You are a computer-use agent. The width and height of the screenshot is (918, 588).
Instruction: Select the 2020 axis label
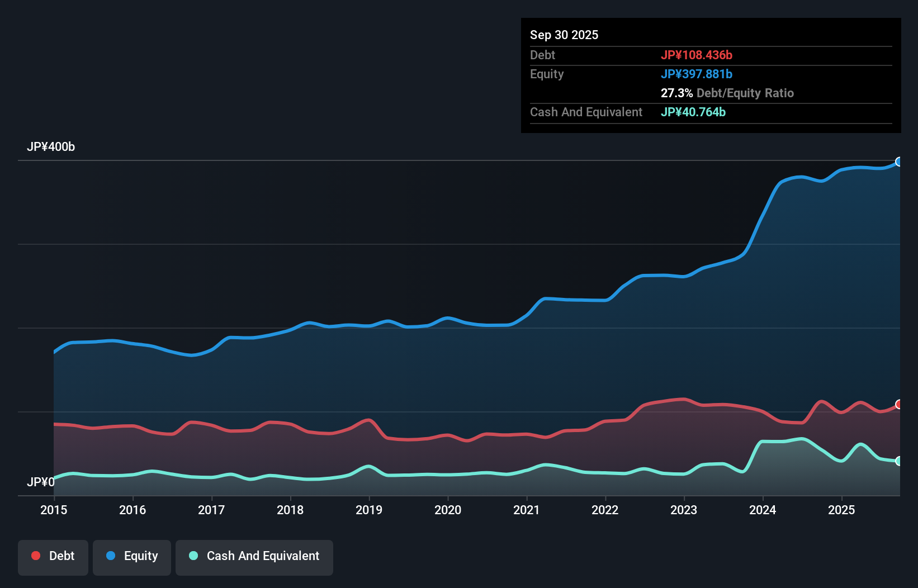(x=447, y=510)
